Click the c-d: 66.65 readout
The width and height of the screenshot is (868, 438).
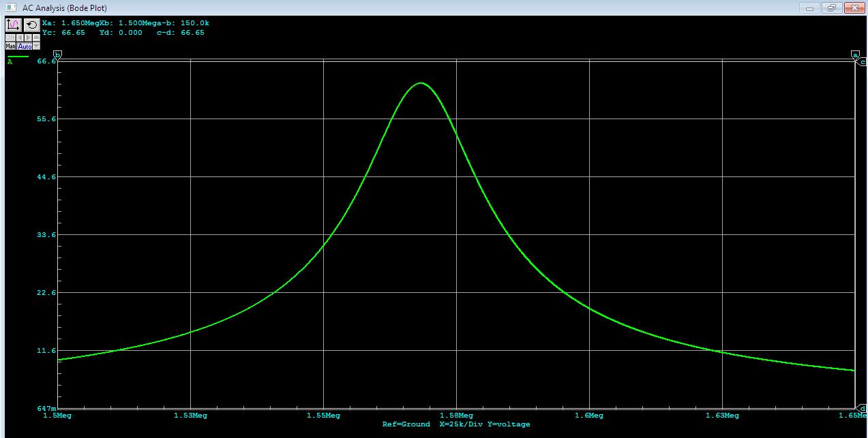[180, 33]
